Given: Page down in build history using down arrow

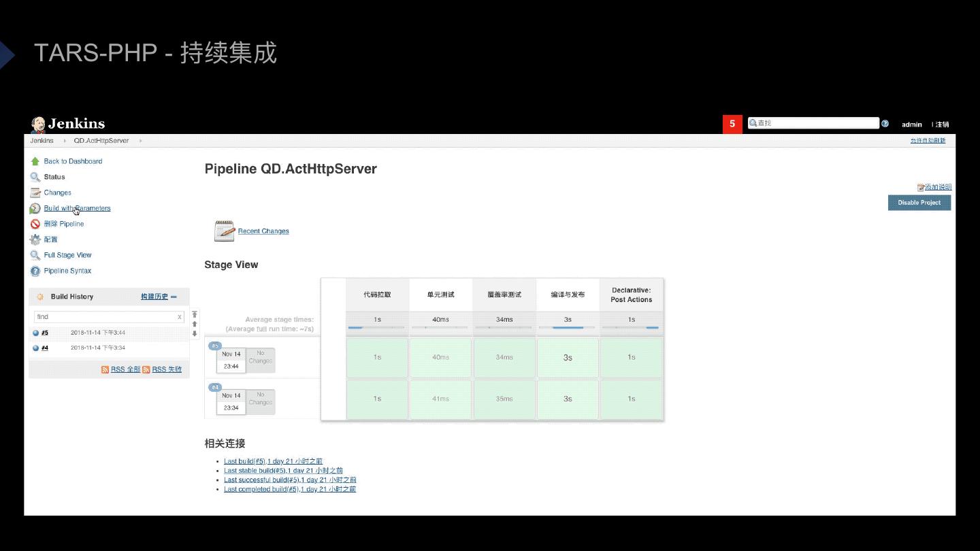Looking at the screenshot, I should 195,333.
